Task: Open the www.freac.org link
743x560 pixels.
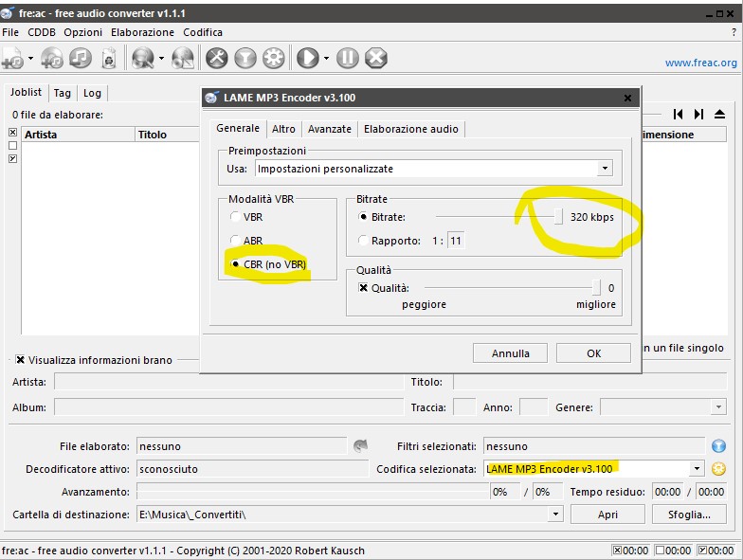Action: coord(701,63)
